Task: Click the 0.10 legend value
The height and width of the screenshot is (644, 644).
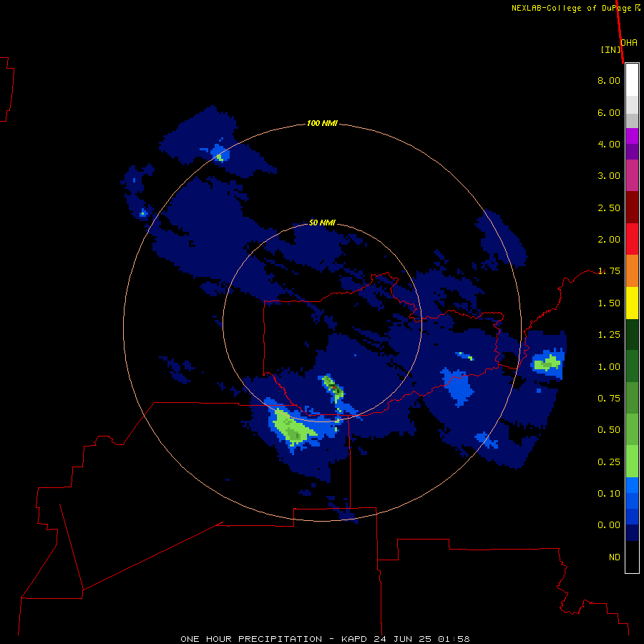Action: (x=609, y=494)
